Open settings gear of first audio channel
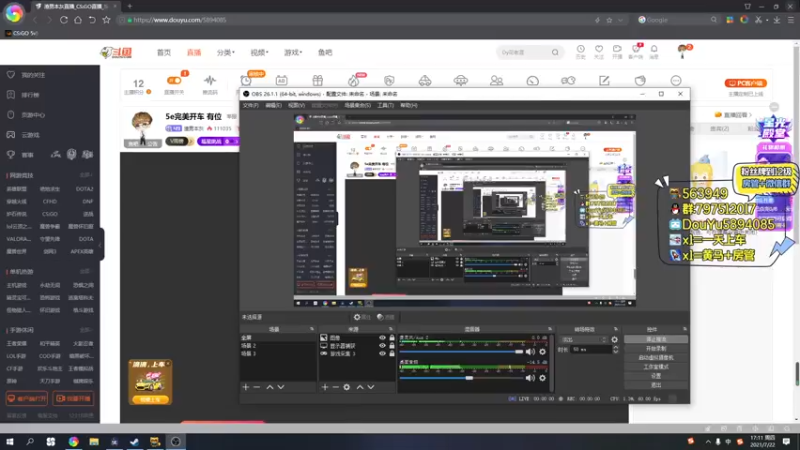Viewport: 800px width, 450px height. click(x=542, y=352)
